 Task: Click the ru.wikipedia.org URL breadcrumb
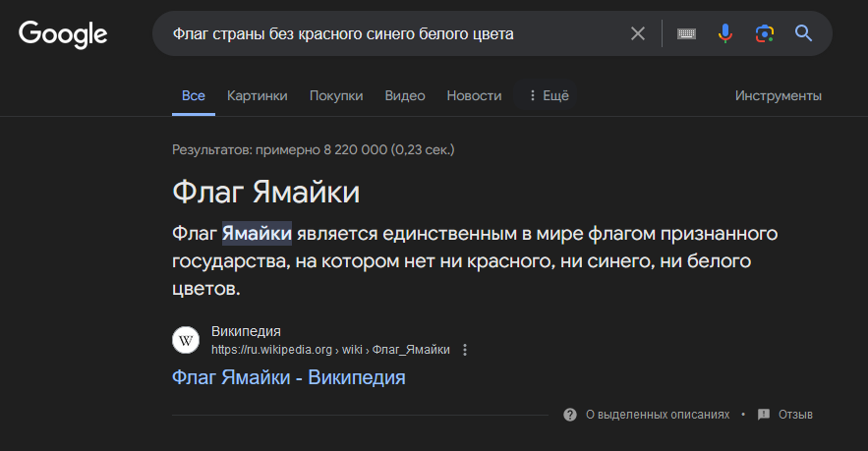click(330, 350)
